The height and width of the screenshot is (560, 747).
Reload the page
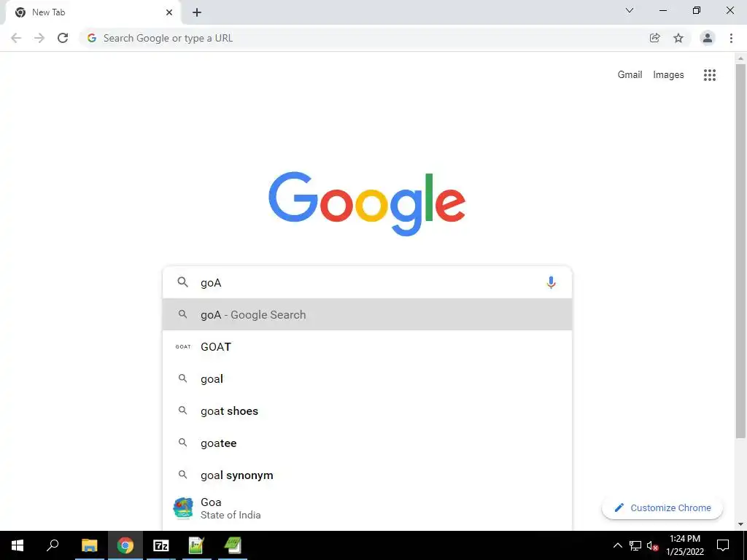(63, 38)
